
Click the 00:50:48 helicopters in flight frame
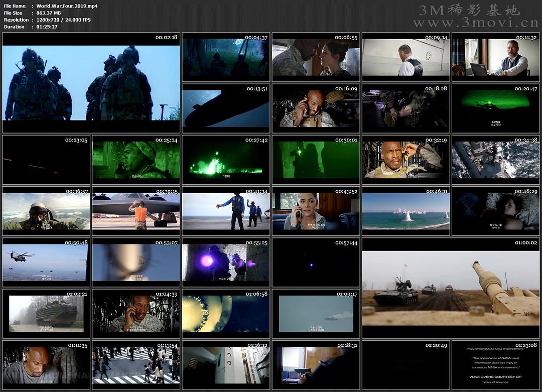46,263
